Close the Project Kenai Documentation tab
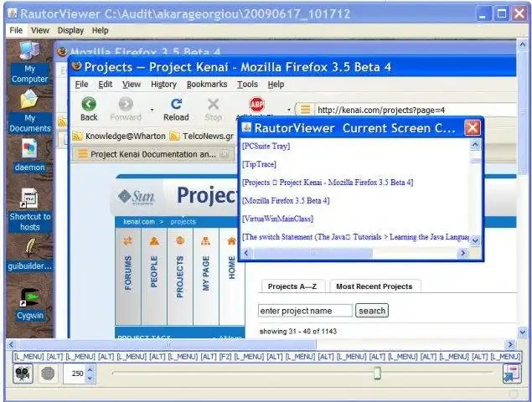532x402 pixels. (225, 154)
